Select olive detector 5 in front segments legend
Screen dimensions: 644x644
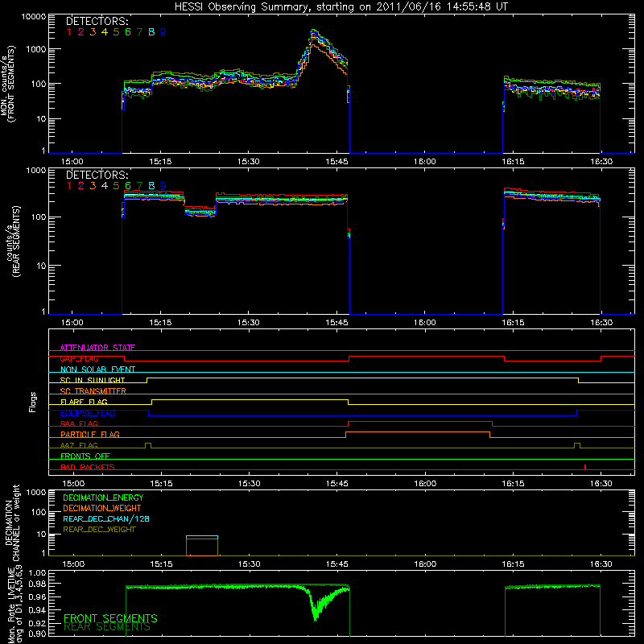tap(116, 32)
